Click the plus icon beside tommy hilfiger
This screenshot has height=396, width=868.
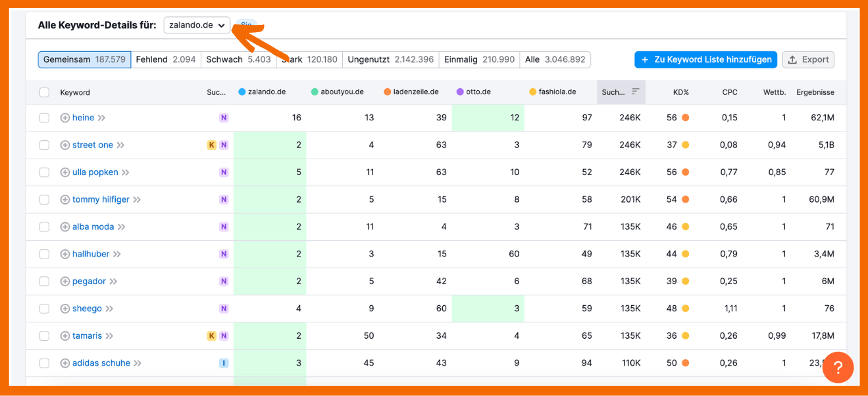[x=65, y=200]
